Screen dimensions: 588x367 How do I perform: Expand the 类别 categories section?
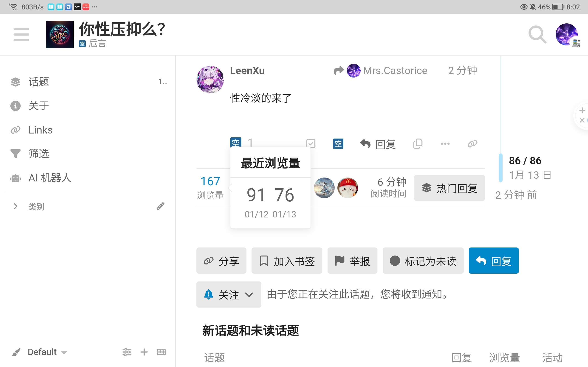16,206
